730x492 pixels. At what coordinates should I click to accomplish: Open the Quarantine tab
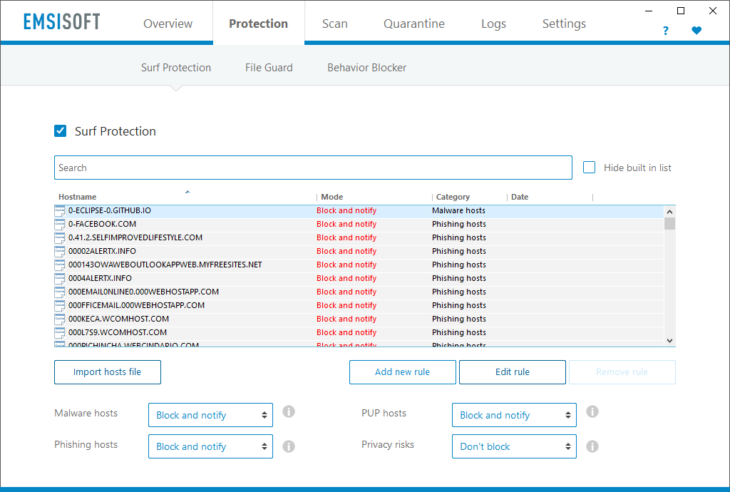point(414,23)
